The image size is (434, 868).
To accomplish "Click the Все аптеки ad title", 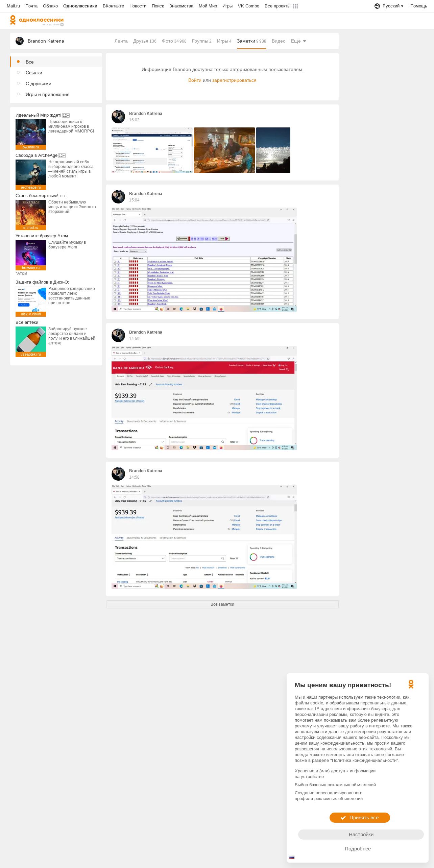I will pos(27,322).
